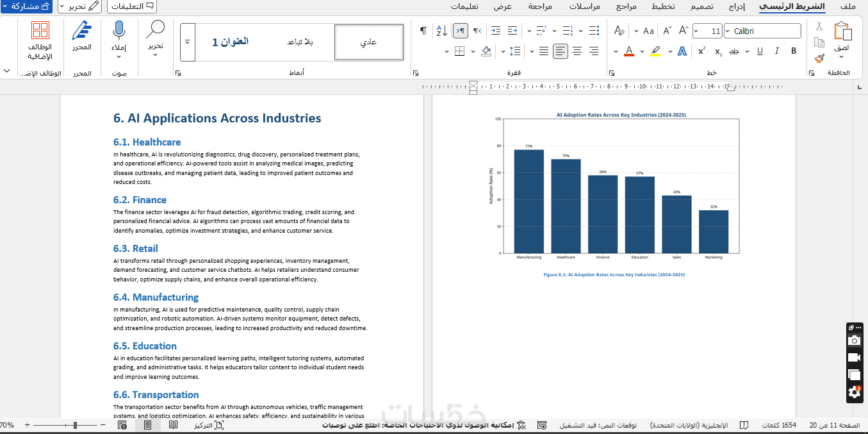Expand the Styles gallery more arrow
Viewport: 868px width, 434px height.
pos(187,42)
